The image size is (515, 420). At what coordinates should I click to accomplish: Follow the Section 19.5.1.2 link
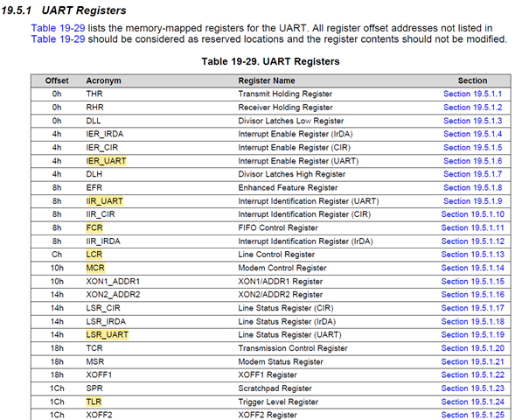[x=472, y=108]
